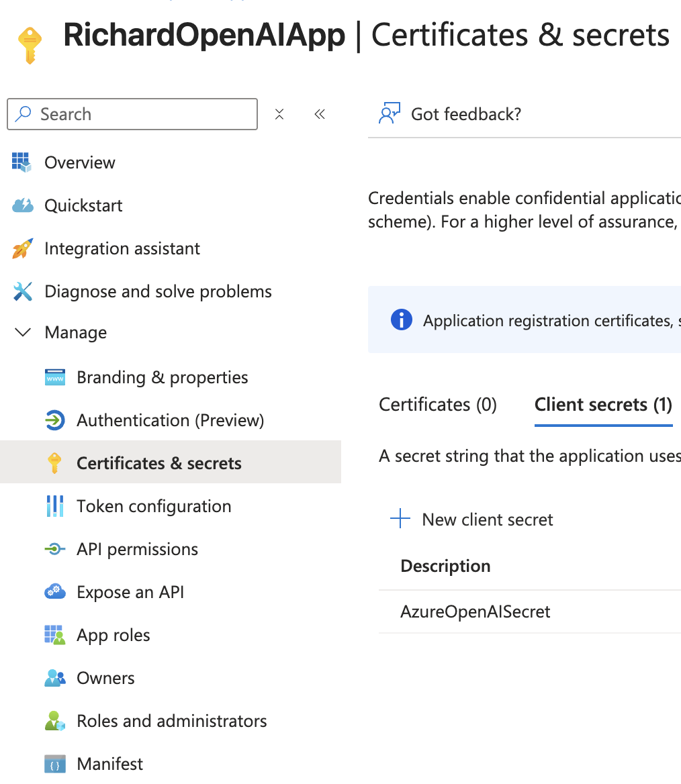This screenshot has width=681, height=784.
Task: Click the Token configuration bars icon
Action: [54, 506]
